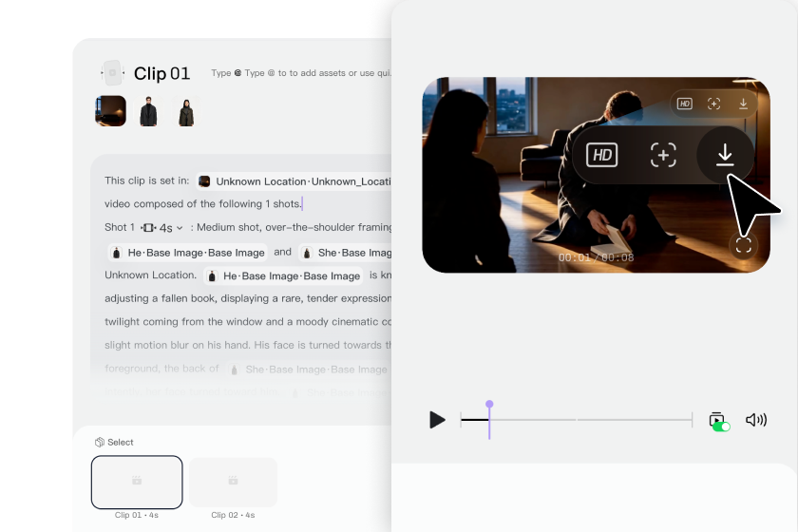Viewport: 798px width, 532px height.
Task: Click small capture frame icon on video
Action: (714, 104)
